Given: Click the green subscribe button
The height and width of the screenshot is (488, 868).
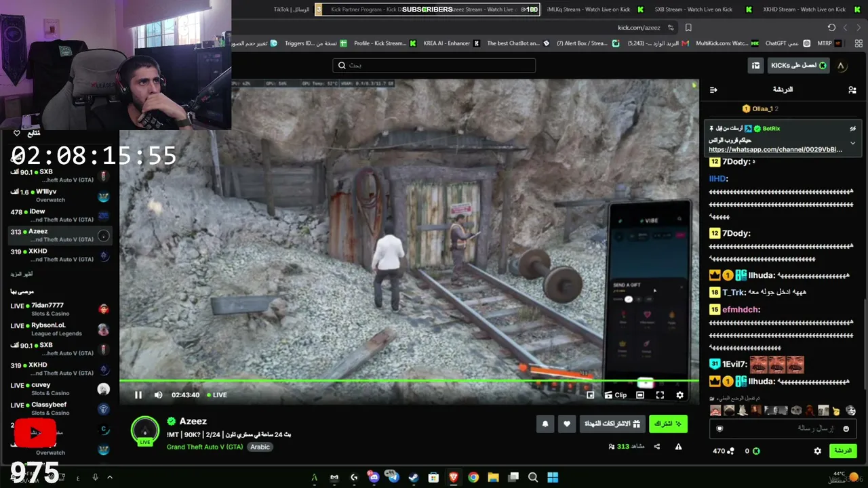Looking at the screenshot, I should click(x=668, y=424).
